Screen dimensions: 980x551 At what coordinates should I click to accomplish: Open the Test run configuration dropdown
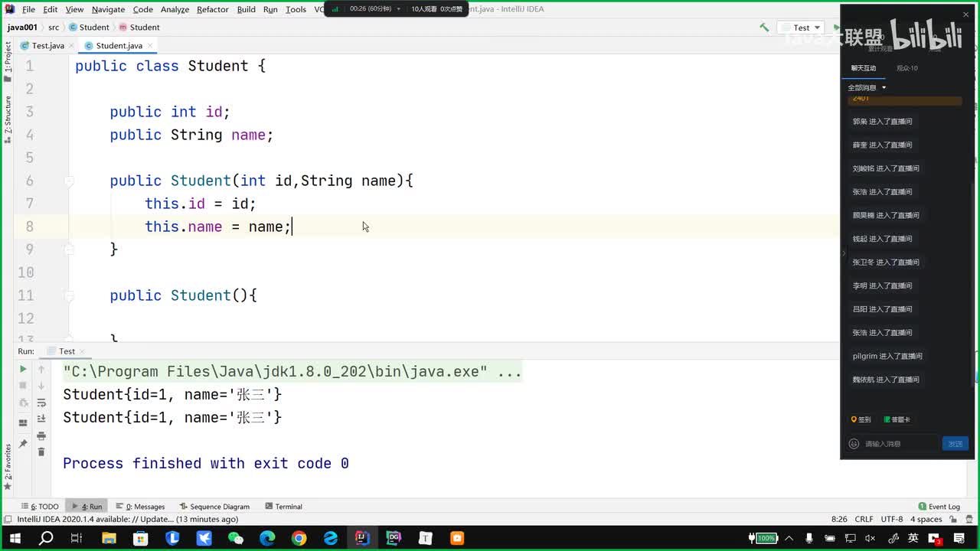coord(802,28)
